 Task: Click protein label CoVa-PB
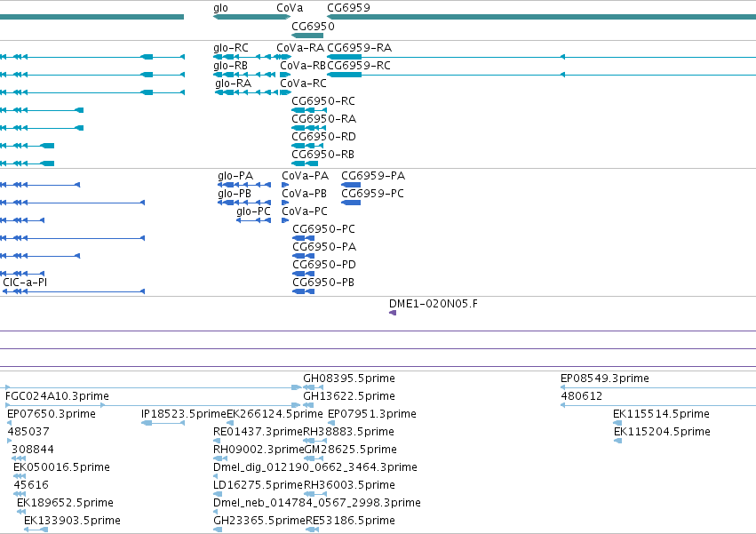tap(304, 194)
